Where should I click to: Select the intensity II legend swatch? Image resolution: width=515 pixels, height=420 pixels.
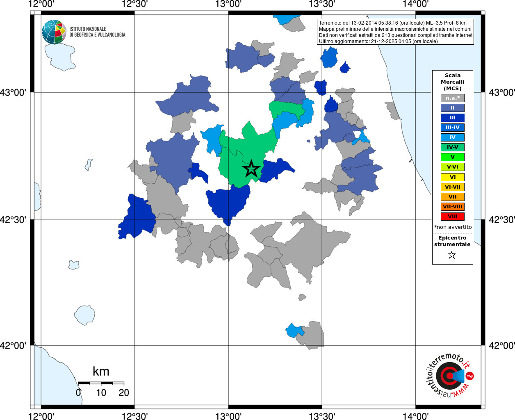click(x=453, y=108)
